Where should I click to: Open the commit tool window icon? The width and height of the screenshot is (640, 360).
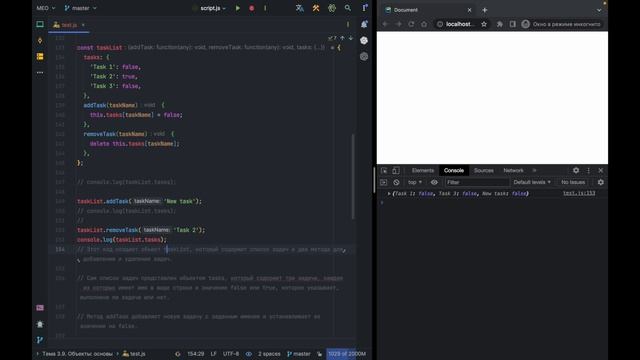tap(40, 40)
